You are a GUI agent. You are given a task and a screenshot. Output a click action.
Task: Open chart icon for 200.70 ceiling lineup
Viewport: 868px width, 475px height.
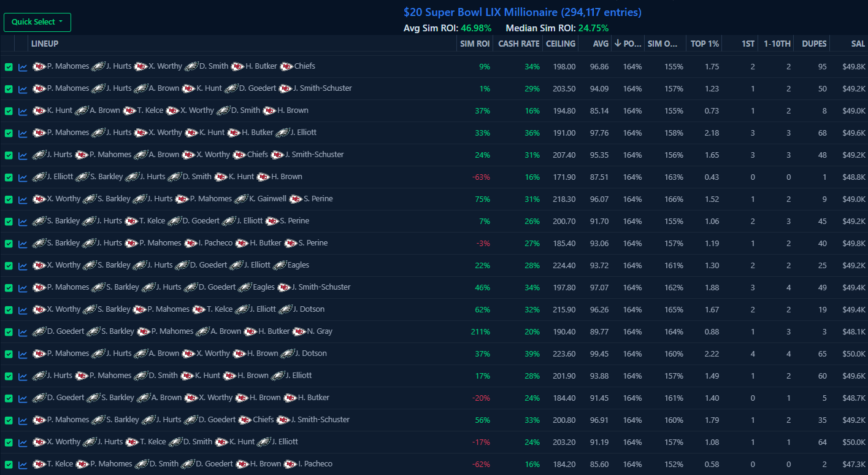pyautogui.click(x=23, y=222)
